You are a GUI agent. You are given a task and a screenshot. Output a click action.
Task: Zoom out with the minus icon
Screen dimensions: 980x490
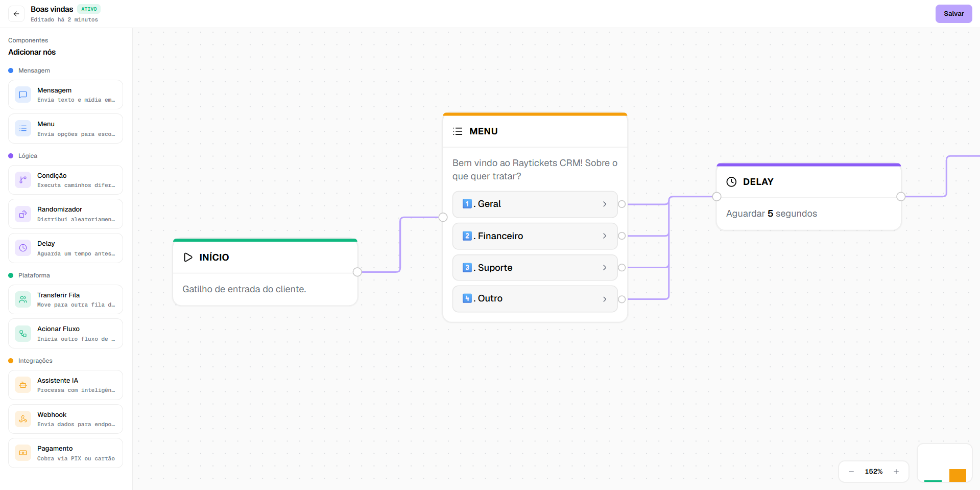[851, 472]
